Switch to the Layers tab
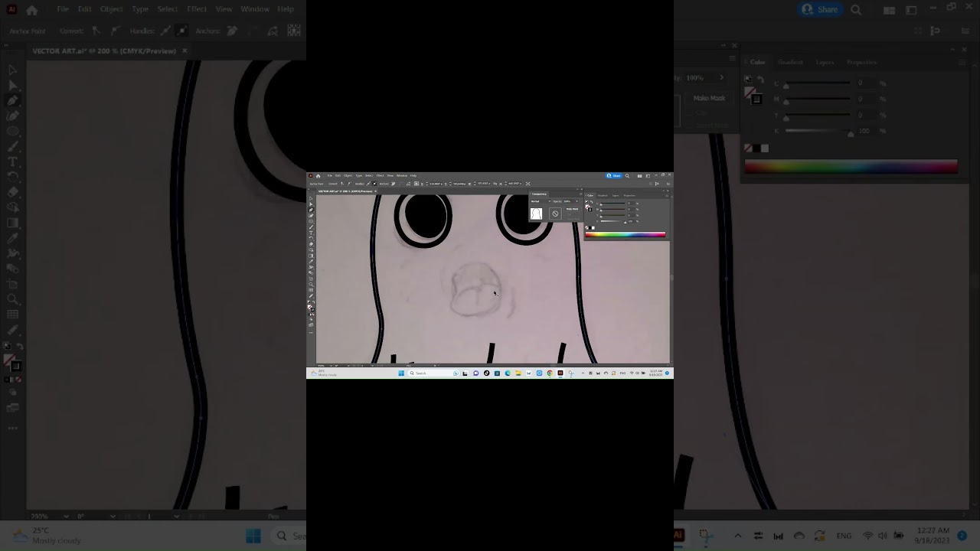This screenshot has width=980, height=551. (616, 195)
